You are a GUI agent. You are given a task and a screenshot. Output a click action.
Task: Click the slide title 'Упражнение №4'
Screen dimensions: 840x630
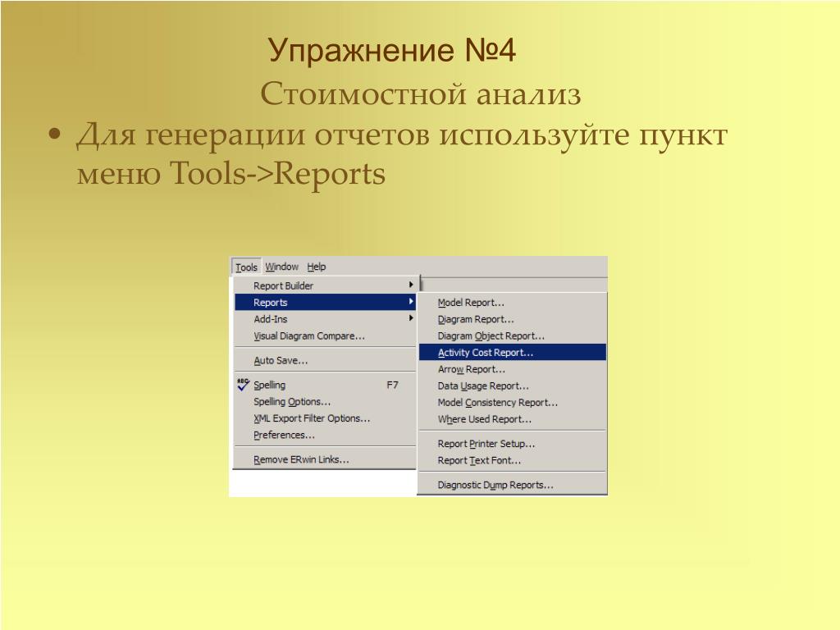391,51
